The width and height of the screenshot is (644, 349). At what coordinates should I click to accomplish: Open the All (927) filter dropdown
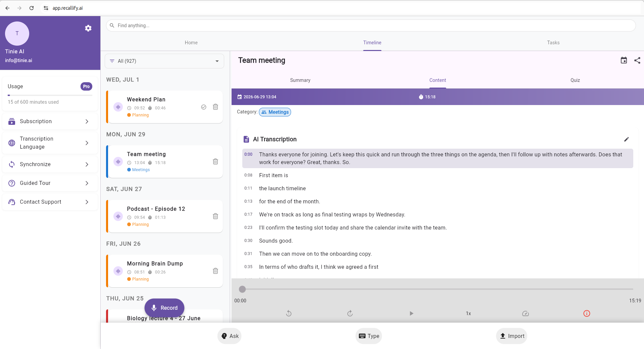164,61
